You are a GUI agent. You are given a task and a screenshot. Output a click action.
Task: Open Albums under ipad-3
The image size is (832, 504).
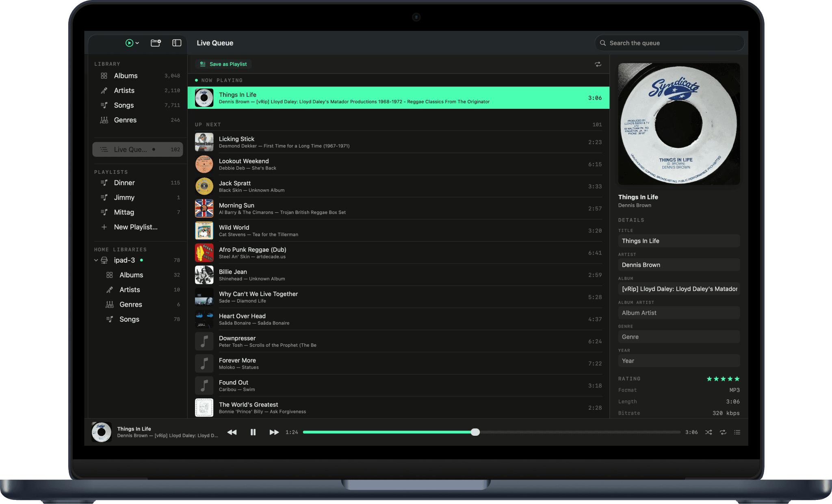click(138, 275)
